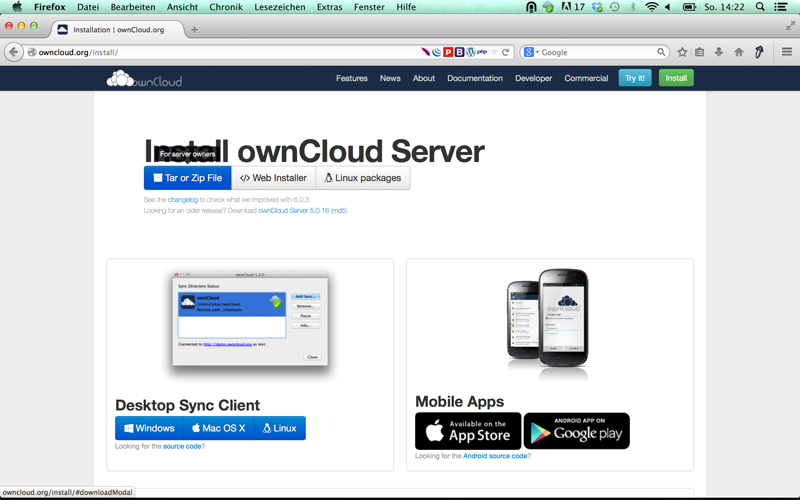Open the Firefox hamburger menu
Image resolution: width=800 pixels, height=500 pixels.
click(787, 52)
